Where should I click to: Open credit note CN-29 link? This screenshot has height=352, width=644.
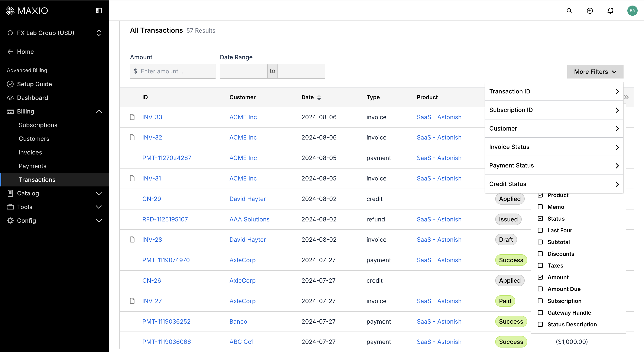click(x=152, y=199)
